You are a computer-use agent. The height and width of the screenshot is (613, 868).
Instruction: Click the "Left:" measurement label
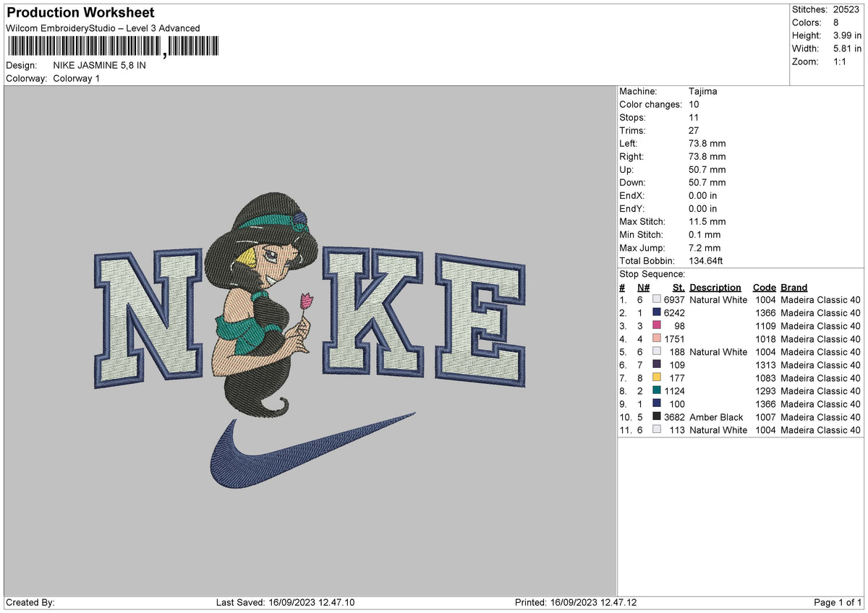pyautogui.click(x=629, y=144)
